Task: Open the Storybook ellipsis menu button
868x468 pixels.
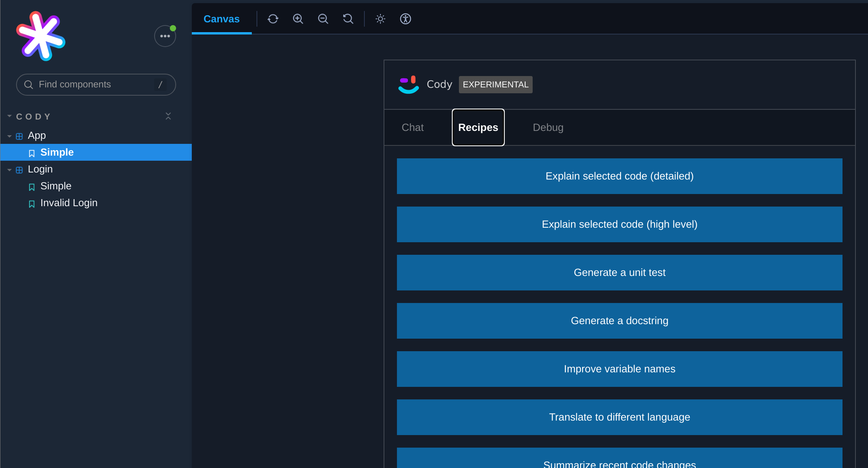Action: 165,36
